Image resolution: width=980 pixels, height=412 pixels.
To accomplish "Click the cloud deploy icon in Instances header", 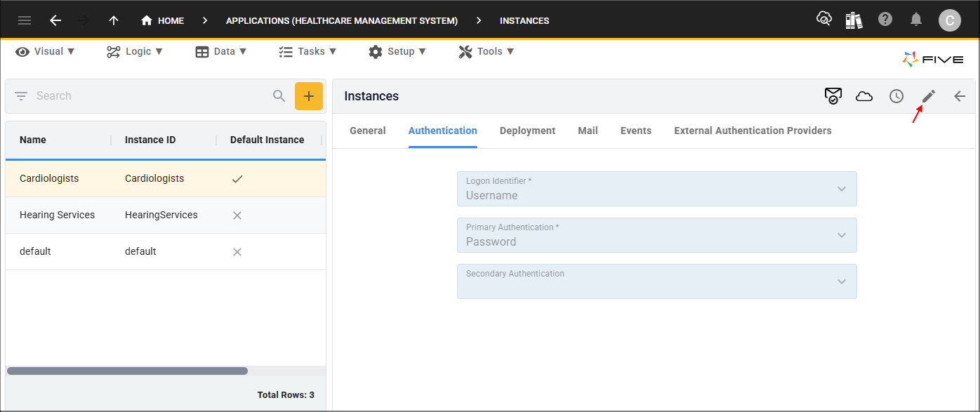I will (864, 96).
